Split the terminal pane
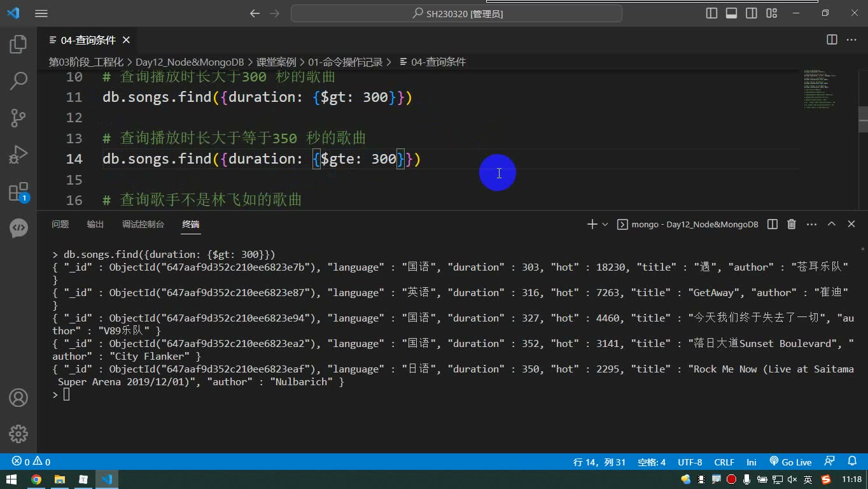 (773, 224)
